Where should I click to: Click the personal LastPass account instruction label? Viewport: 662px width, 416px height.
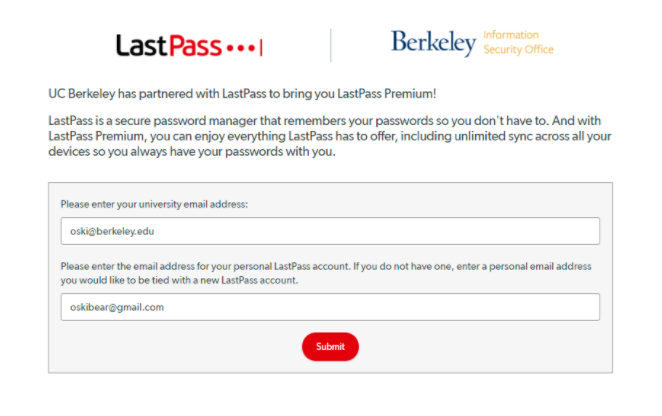(x=326, y=273)
